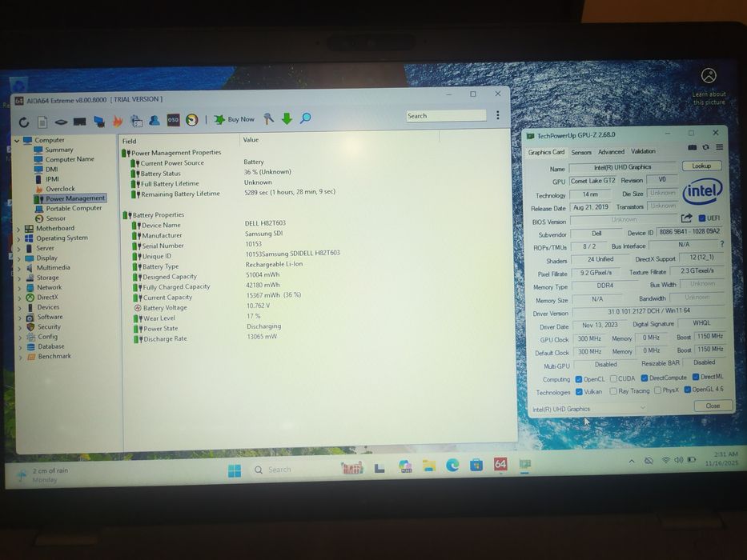
Task: Select Sensor in the AIDA64 tree
Action: [56, 218]
